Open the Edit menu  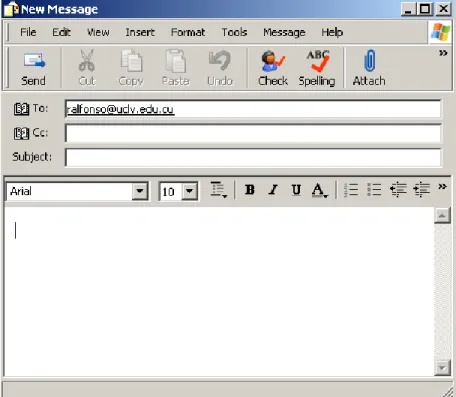(x=61, y=32)
